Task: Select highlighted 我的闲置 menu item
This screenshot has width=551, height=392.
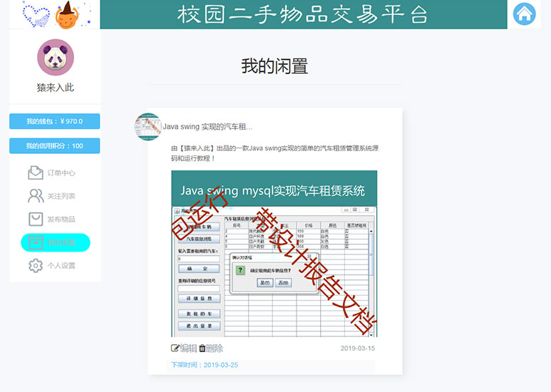Action: pyautogui.click(x=56, y=242)
